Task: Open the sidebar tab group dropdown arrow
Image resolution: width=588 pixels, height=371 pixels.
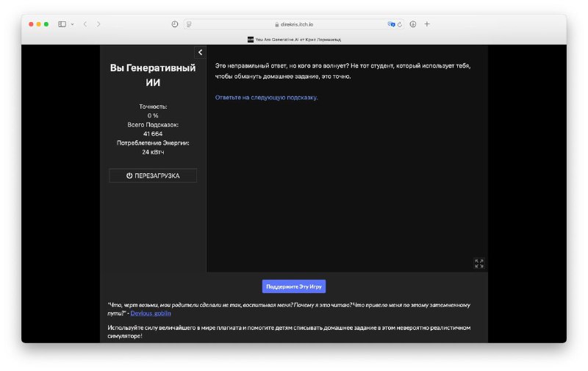Action: (x=72, y=24)
